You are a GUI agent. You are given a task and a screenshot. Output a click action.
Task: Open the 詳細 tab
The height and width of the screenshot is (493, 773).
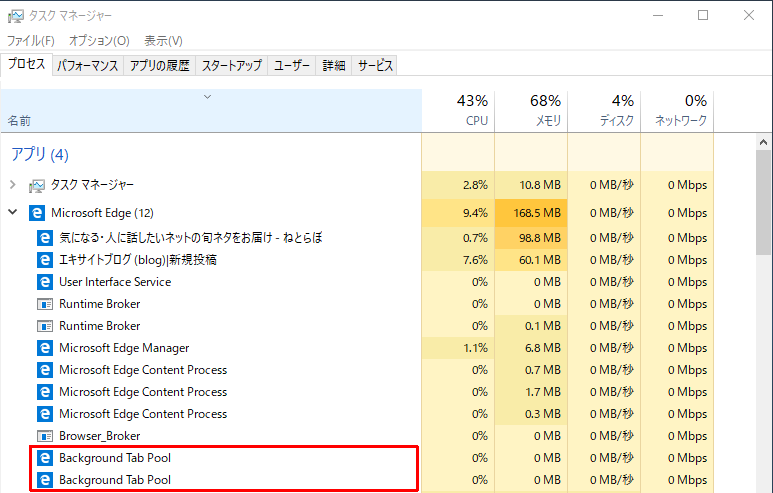[334, 66]
